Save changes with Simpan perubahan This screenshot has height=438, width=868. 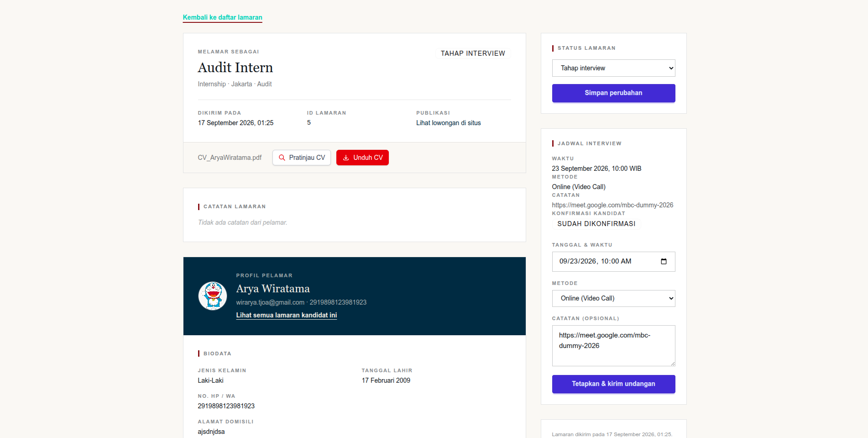coord(613,93)
